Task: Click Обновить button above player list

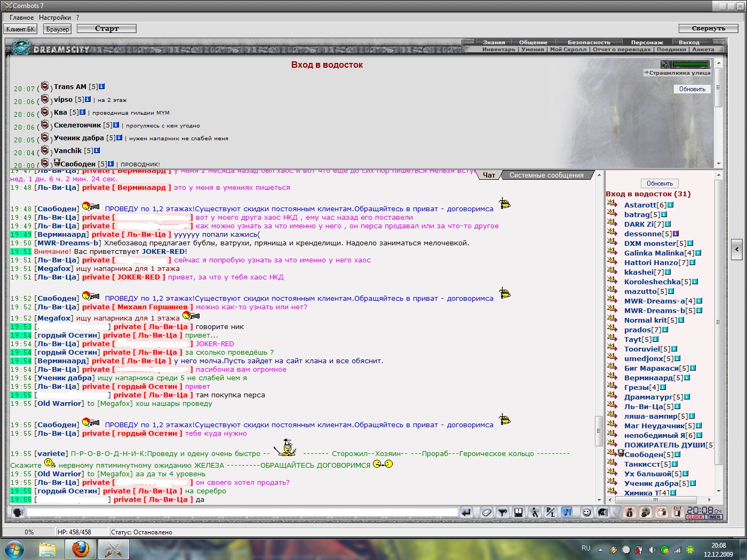Action: (x=659, y=183)
